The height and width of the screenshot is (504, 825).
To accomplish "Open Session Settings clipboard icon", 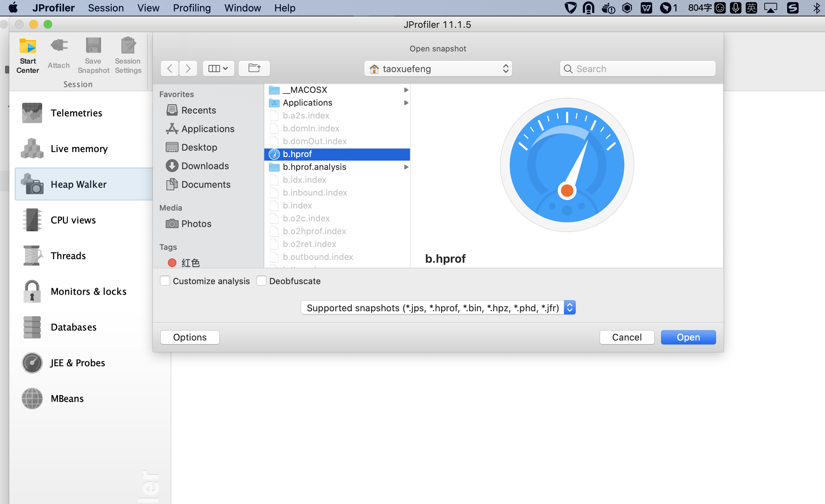I will [x=128, y=46].
